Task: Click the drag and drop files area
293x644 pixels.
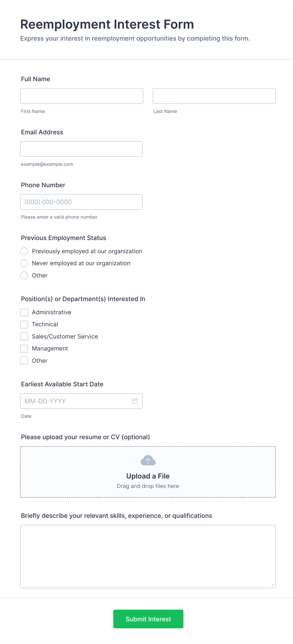Action: coord(148,486)
